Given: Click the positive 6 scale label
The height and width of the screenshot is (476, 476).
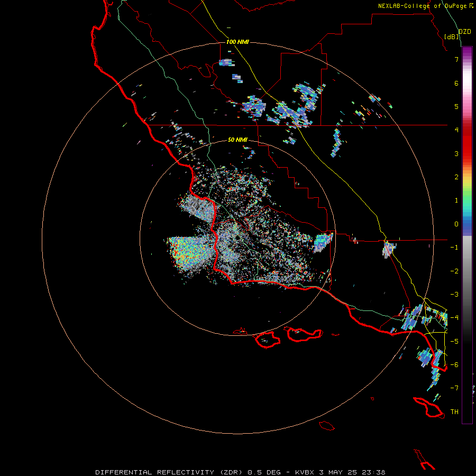Looking at the screenshot, I should [456, 83].
